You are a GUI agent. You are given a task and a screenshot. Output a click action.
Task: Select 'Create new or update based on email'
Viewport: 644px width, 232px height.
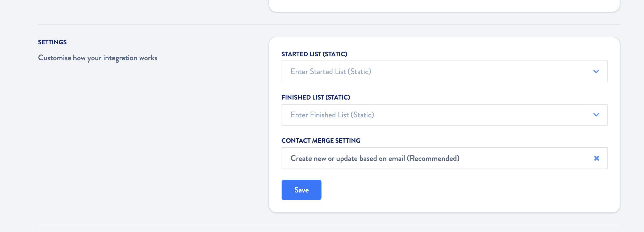(x=375, y=158)
